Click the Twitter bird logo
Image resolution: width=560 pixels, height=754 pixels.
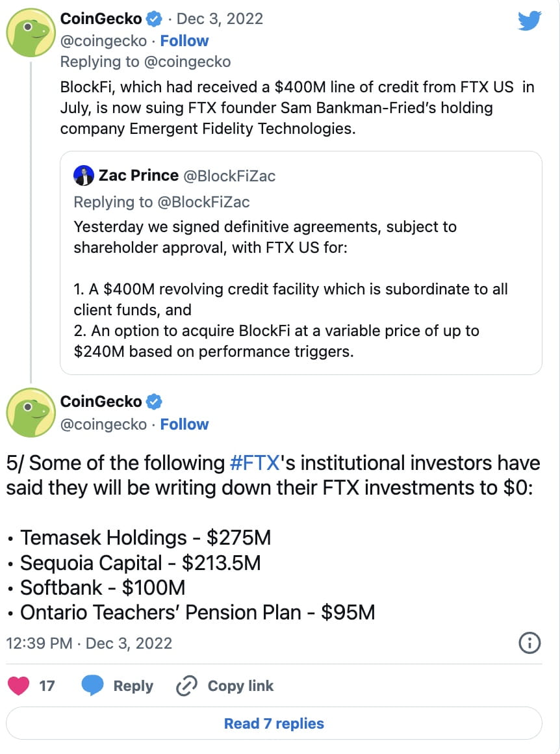(x=529, y=21)
